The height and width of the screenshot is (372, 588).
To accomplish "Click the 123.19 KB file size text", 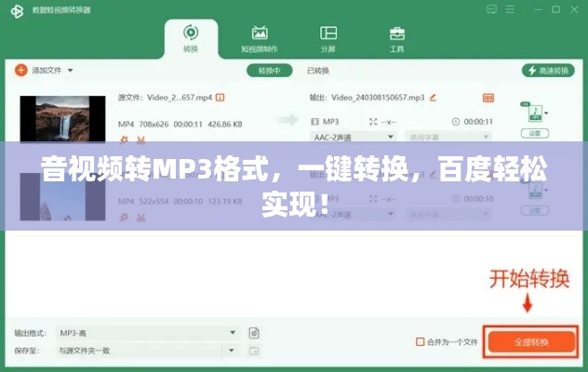I will (x=225, y=202).
